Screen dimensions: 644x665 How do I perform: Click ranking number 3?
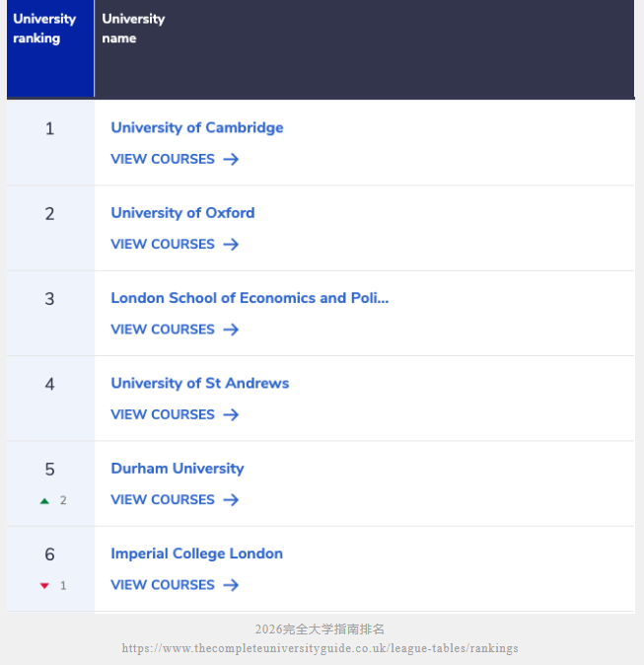(x=49, y=299)
